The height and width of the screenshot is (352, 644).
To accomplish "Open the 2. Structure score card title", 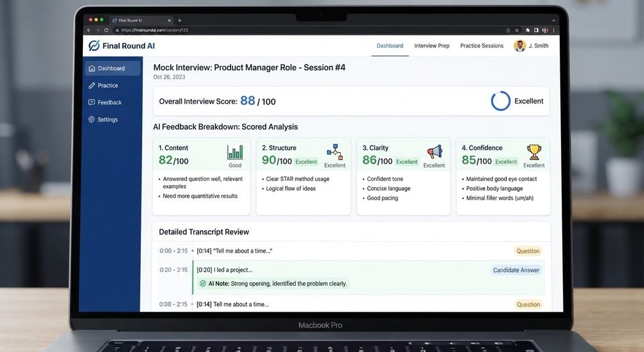I will coord(279,147).
